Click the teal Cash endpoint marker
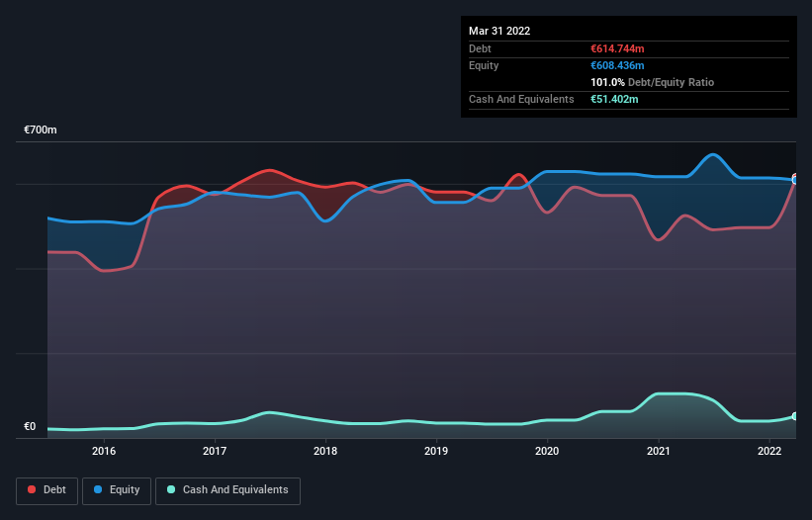Screen dimensions: 812x520 (795, 416)
